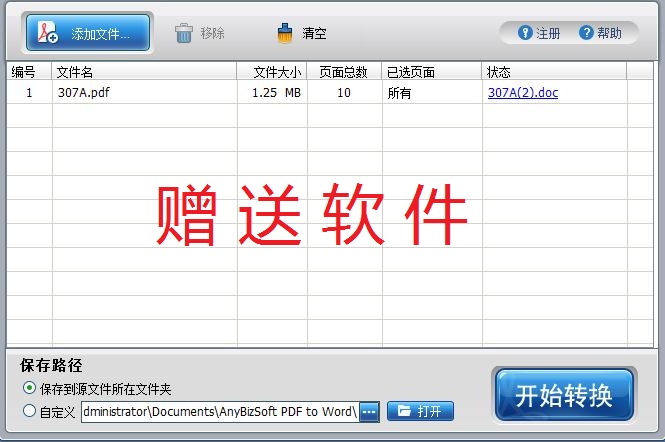Screen dimensions: 665x442
Task: Click 已选页面 column header
Action: coord(432,71)
